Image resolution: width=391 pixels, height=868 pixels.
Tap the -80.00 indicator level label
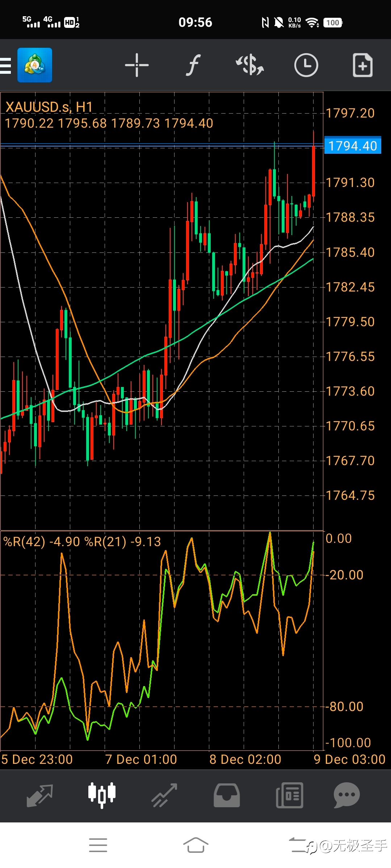point(345,706)
